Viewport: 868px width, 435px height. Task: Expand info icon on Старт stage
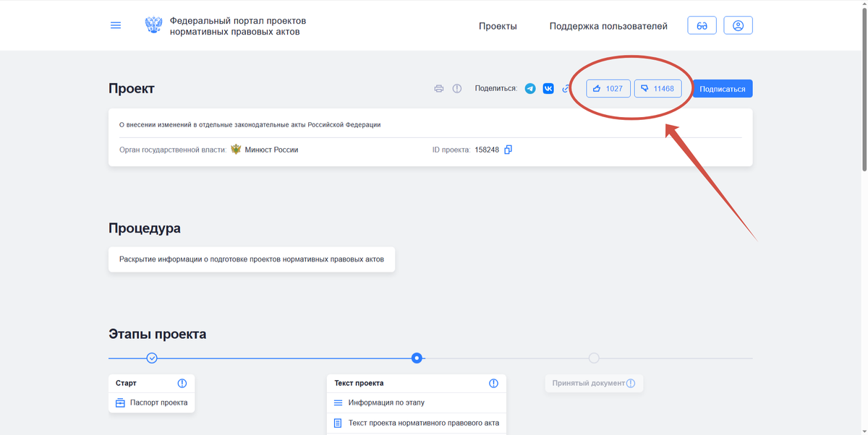182,383
